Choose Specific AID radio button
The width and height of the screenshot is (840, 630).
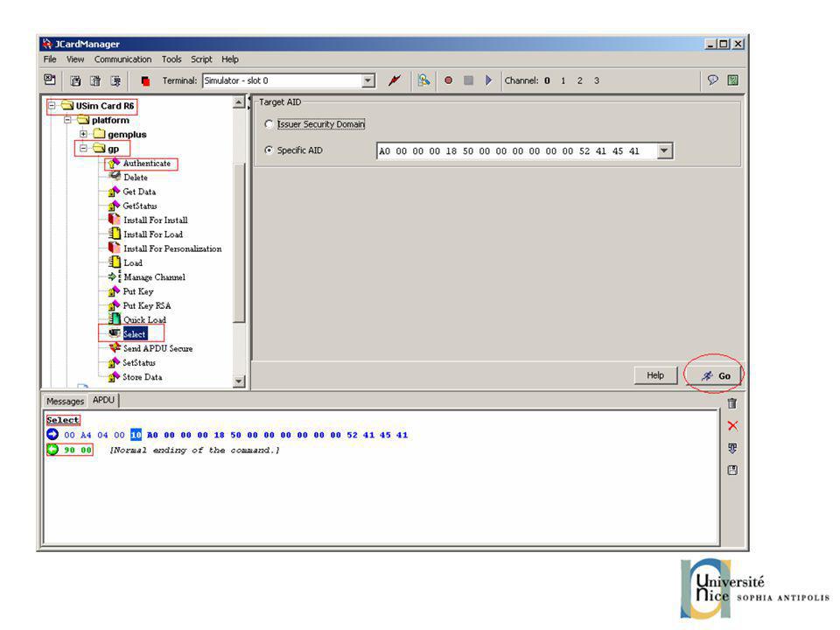269,150
